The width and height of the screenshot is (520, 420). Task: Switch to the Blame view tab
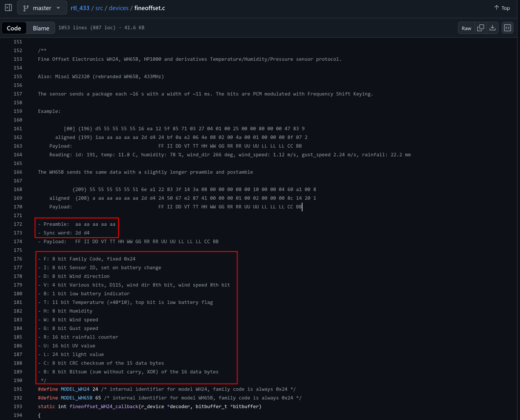click(x=41, y=28)
